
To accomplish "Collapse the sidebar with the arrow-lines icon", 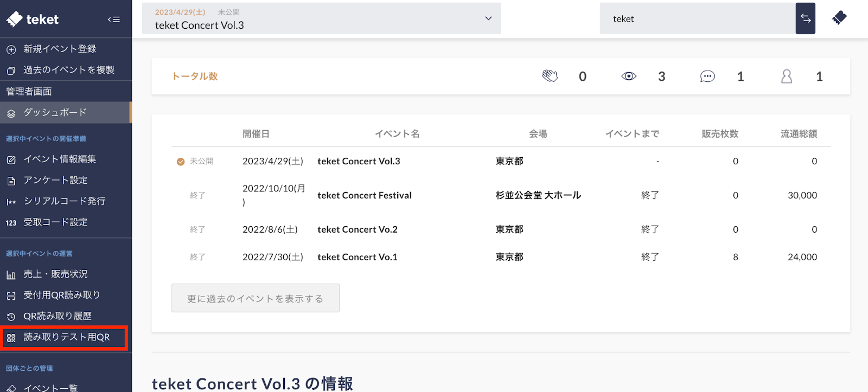I will (114, 20).
